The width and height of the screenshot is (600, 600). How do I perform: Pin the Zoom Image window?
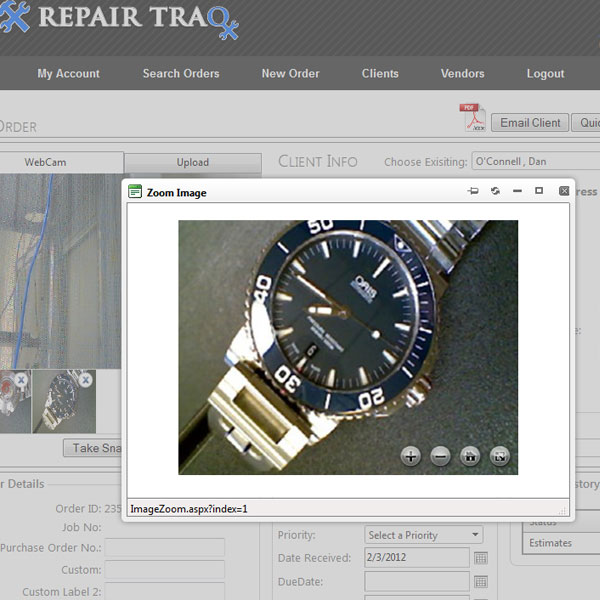point(473,191)
